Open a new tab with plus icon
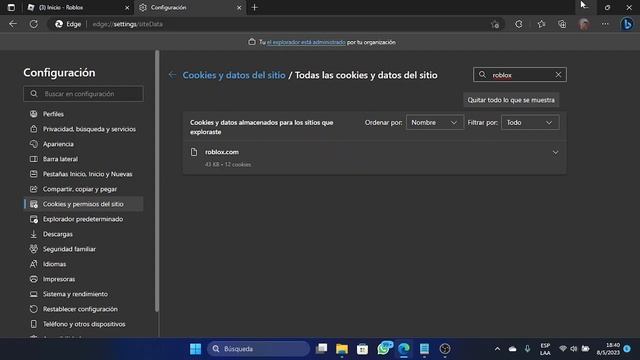 click(255, 7)
